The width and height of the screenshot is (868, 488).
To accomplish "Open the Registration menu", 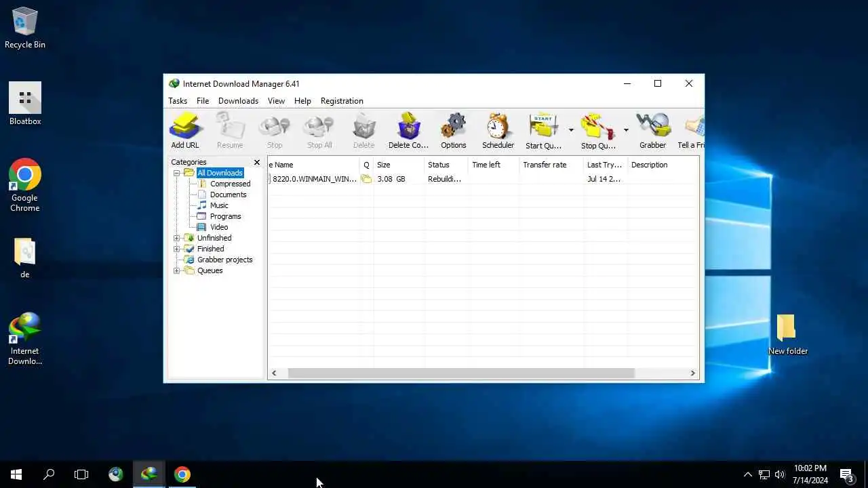I will (x=342, y=101).
